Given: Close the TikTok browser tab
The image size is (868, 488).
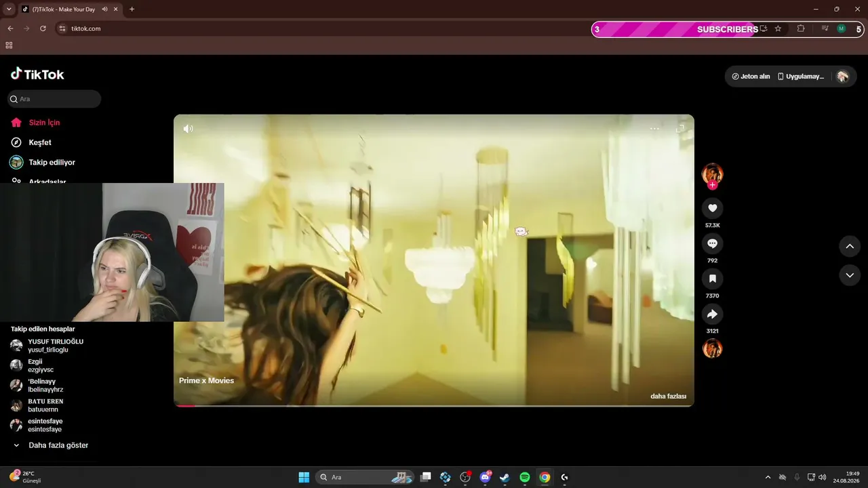Looking at the screenshot, I should [x=116, y=9].
